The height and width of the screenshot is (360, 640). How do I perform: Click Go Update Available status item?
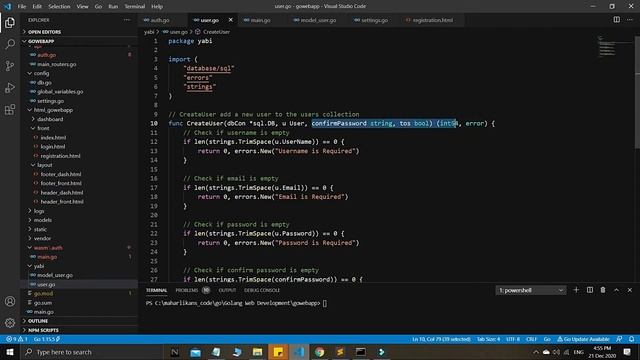[583, 339]
